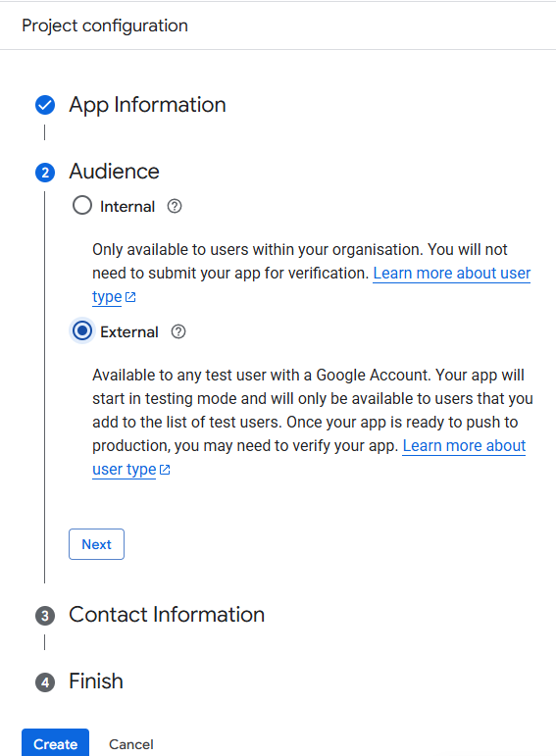This screenshot has height=756, width=556.
Task: Open help icon next to Internal
Action: 175,206
